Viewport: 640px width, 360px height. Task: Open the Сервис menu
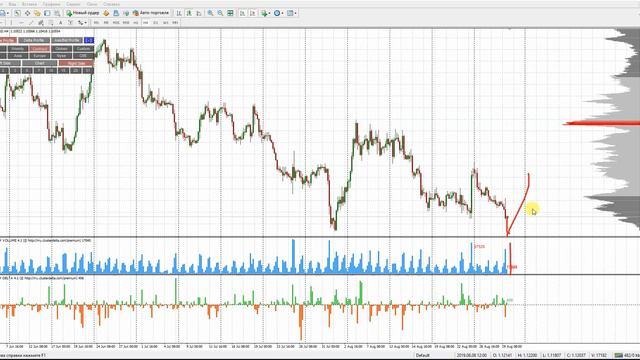tap(73, 4)
